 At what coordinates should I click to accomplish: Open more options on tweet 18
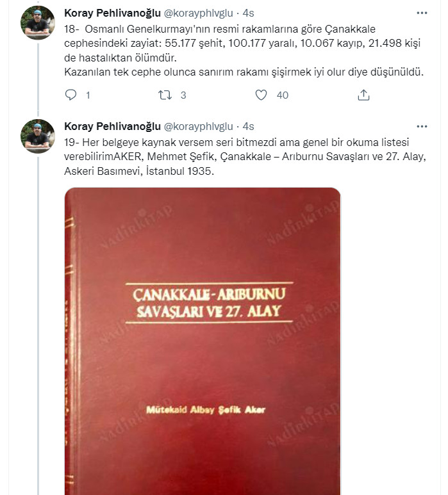pos(421,13)
